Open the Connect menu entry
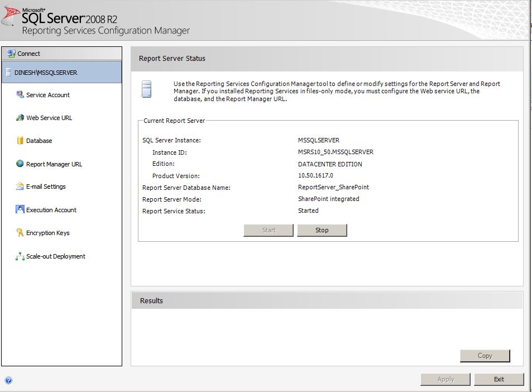The width and height of the screenshot is (532, 392). tap(62, 54)
